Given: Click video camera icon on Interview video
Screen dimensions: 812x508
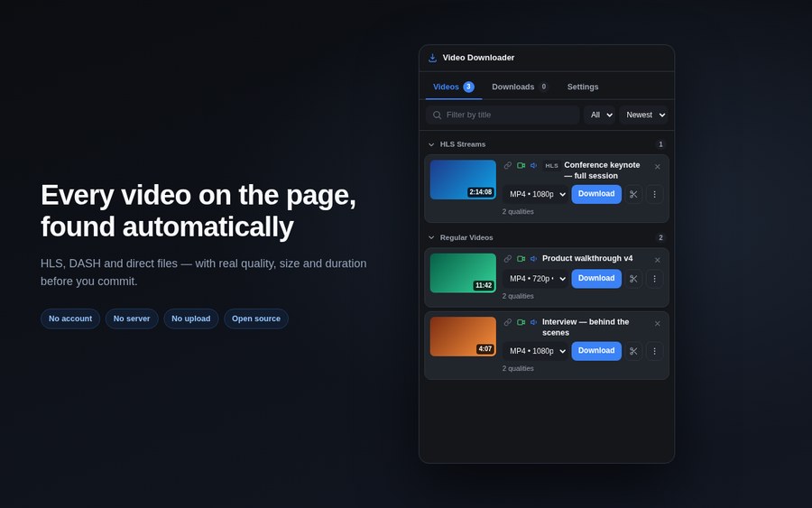Looking at the screenshot, I should click(521, 322).
